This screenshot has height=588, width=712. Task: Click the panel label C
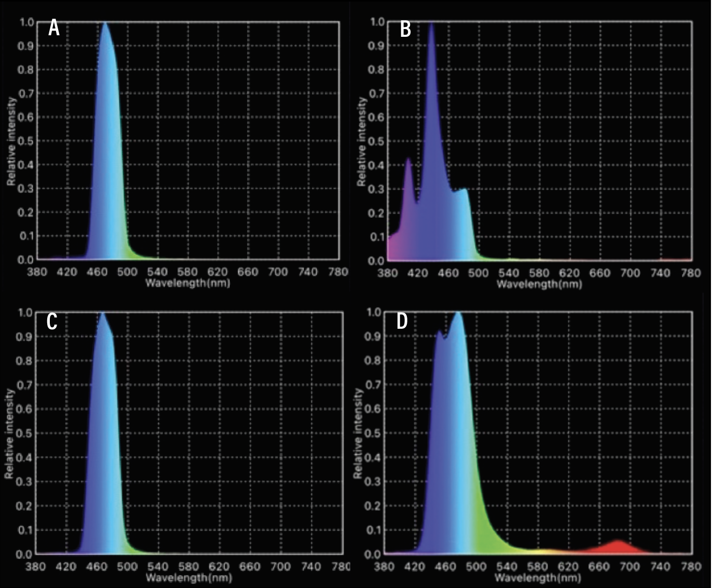[x=52, y=322]
